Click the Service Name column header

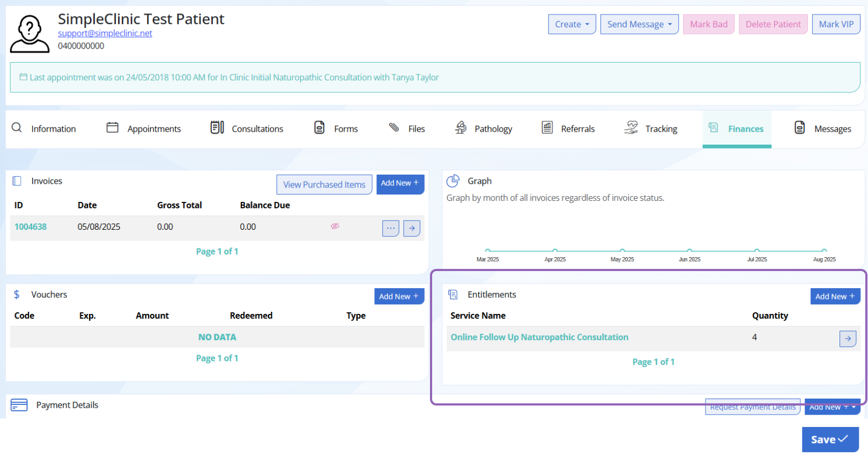tap(478, 316)
